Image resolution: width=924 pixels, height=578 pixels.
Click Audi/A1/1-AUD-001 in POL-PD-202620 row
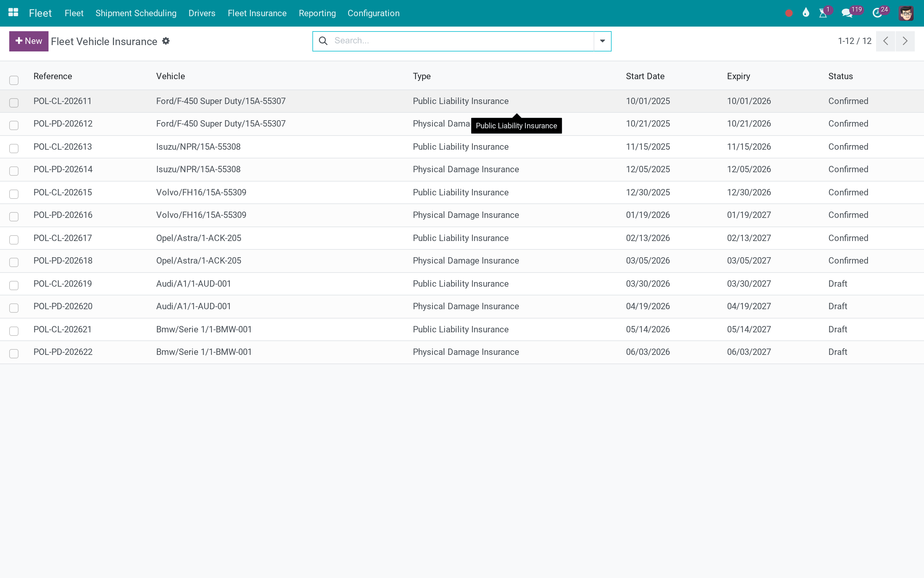[x=193, y=306]
